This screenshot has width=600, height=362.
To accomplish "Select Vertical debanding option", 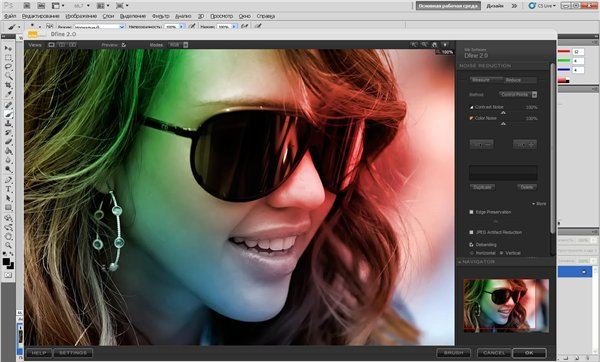I will (501, 253).
